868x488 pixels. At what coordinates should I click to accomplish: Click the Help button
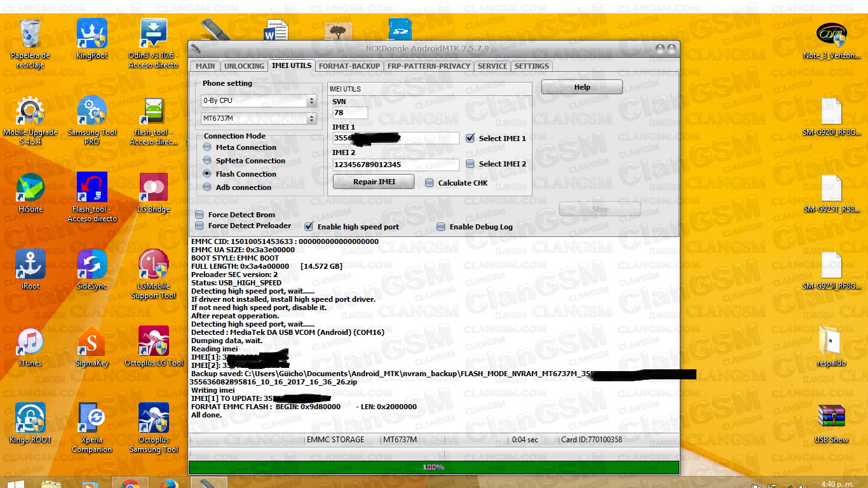coord(582,87)
